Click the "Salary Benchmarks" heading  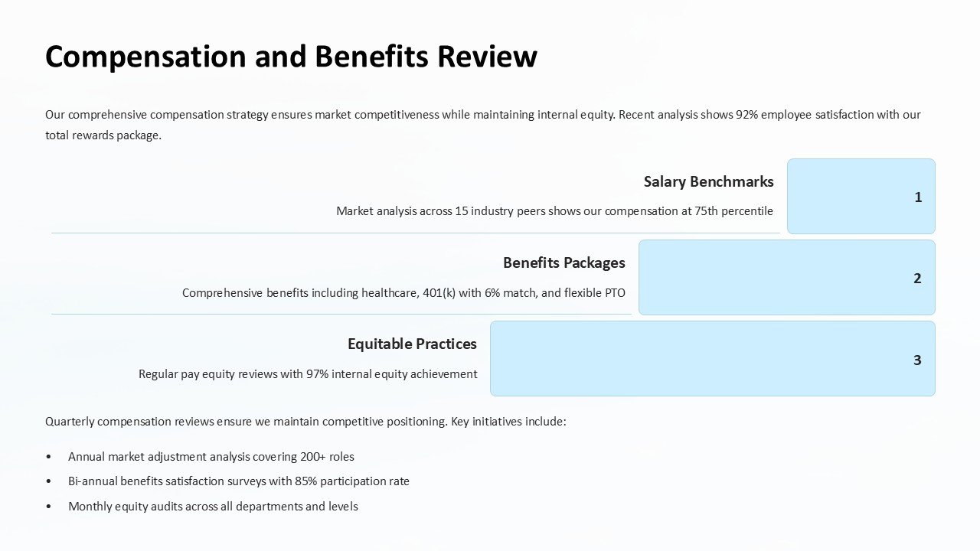pos(708,182)
